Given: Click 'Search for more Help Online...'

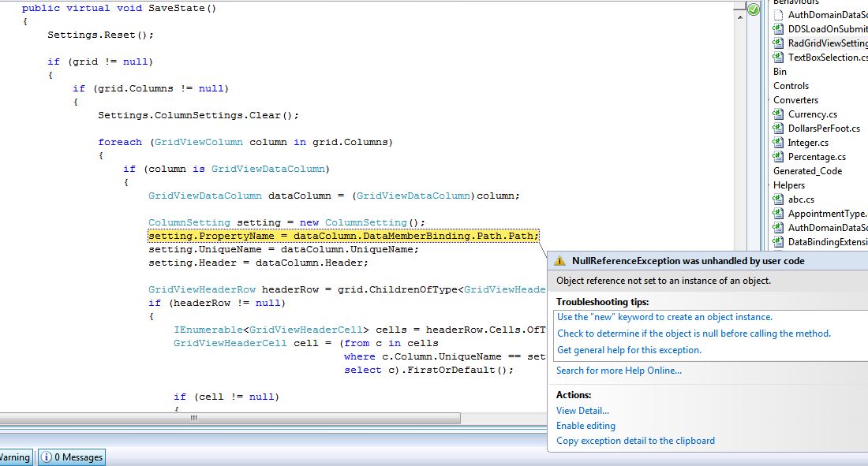Looking at the screenshot, I should click(x=619, y=371).
